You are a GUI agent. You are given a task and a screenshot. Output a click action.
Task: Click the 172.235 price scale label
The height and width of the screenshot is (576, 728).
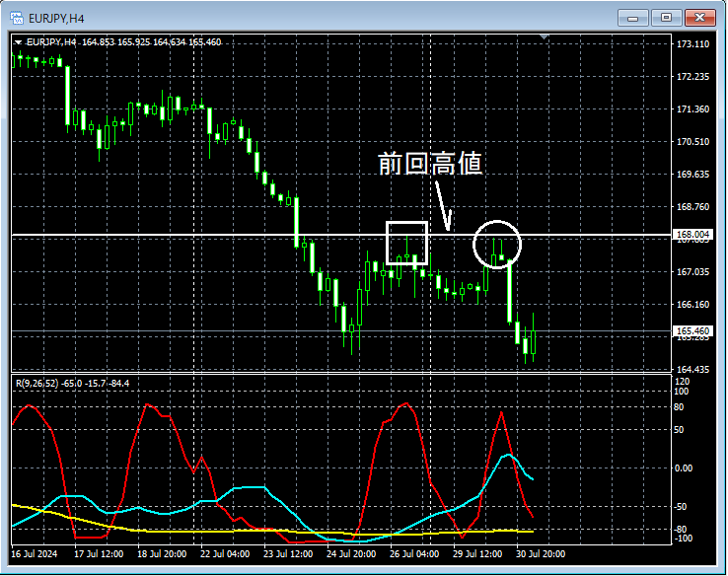click(692, 77)
